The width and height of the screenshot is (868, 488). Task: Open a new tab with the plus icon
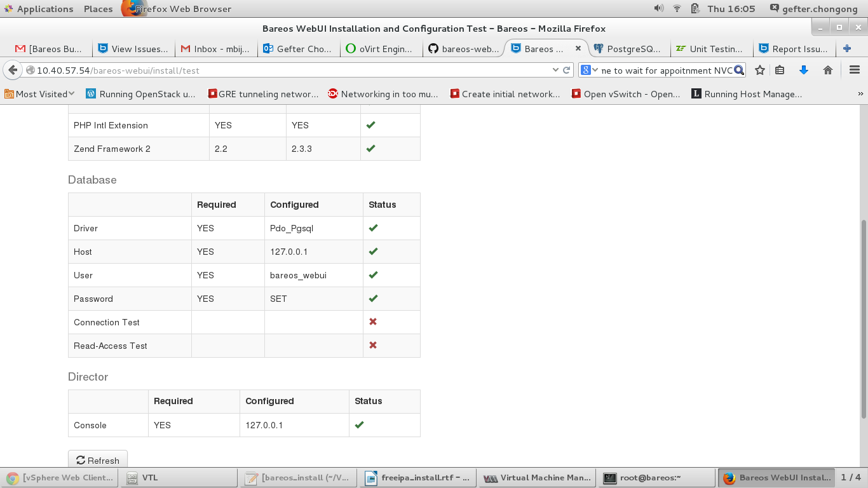(x=846, y=49)
